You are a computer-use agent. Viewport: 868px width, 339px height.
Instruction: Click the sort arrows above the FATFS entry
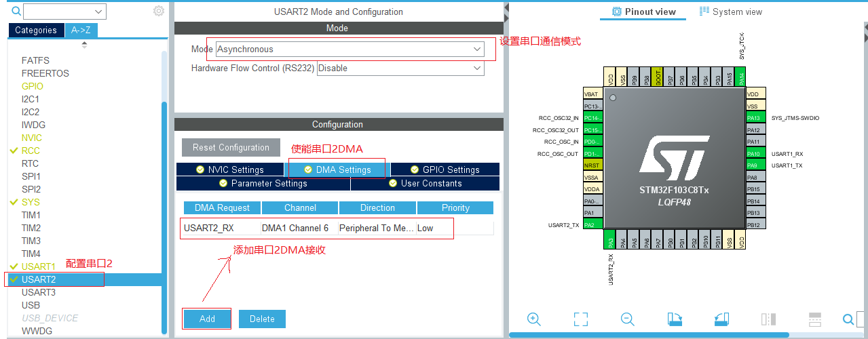coord(84,45)
